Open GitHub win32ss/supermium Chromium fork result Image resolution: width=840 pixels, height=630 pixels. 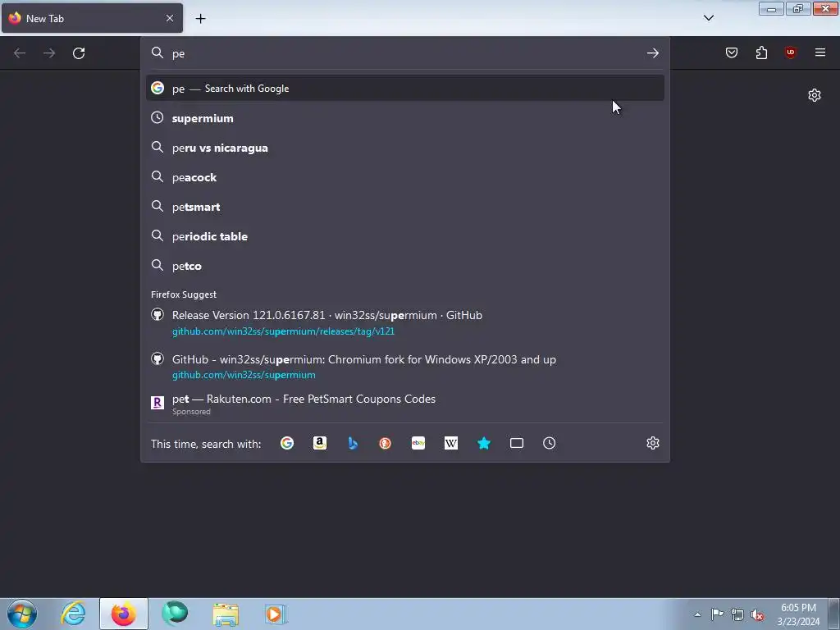pyautogui.click(x=405, y=367)
